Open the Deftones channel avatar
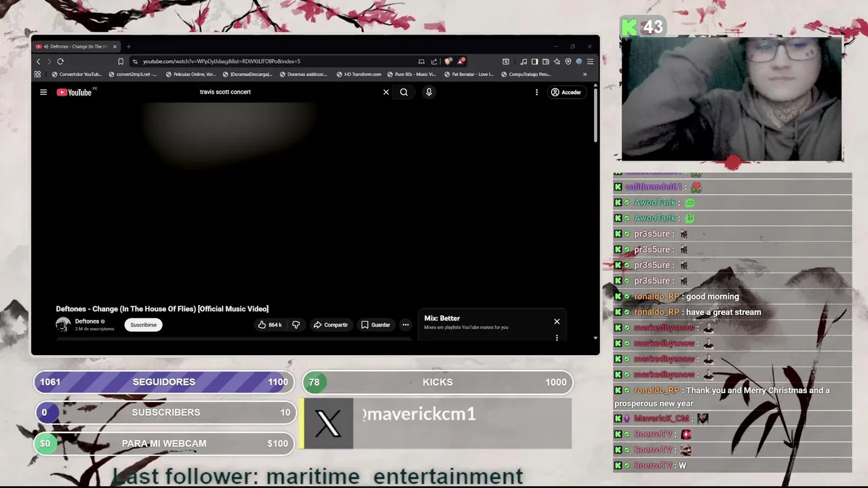The height and width of the screenshot is (488, 868). pos(63,325)
